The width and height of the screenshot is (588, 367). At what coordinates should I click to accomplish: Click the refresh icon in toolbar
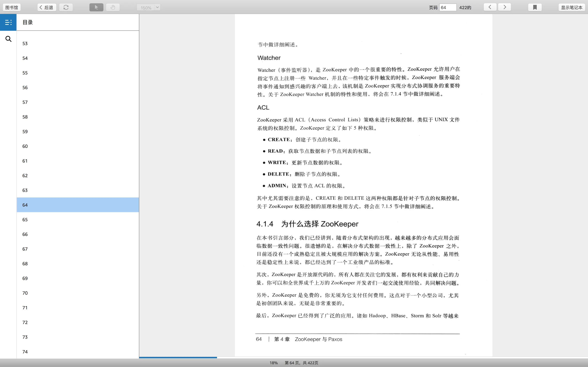click(x=66, y=7)
